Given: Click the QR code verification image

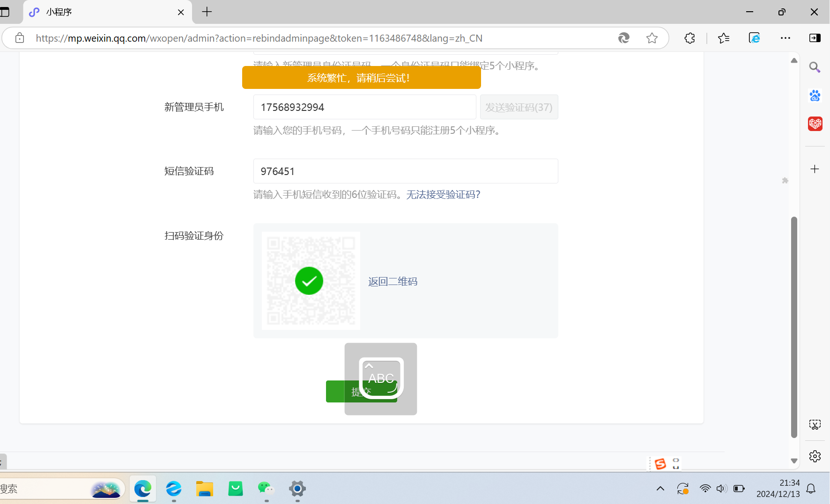Looking at the screenshot, I should pos(311,281).
